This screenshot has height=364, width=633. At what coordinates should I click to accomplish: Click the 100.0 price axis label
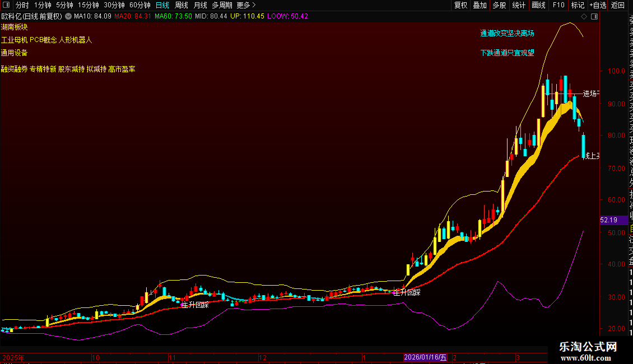tap(616, 71)
